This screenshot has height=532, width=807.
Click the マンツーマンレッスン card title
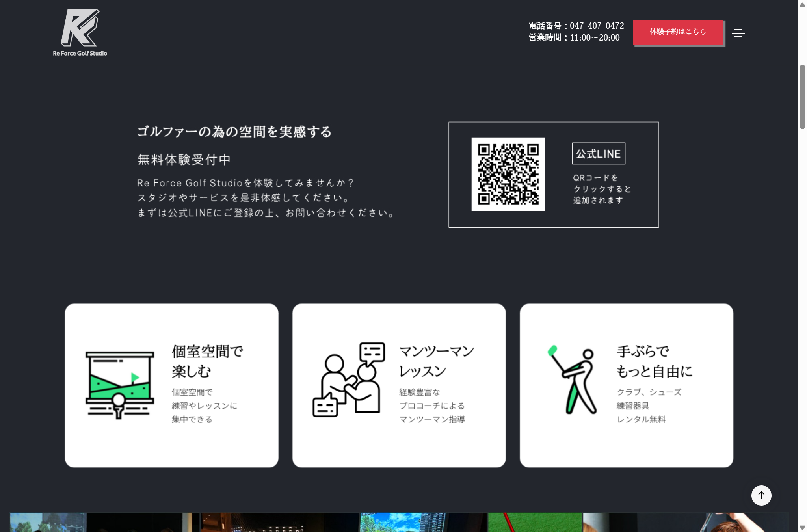click(437, 361)
